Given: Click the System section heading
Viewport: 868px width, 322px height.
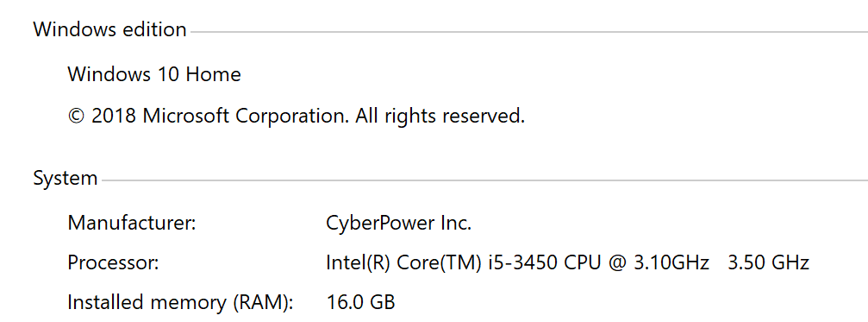Looking at the screenshot, I should click(x=66, y=179).
